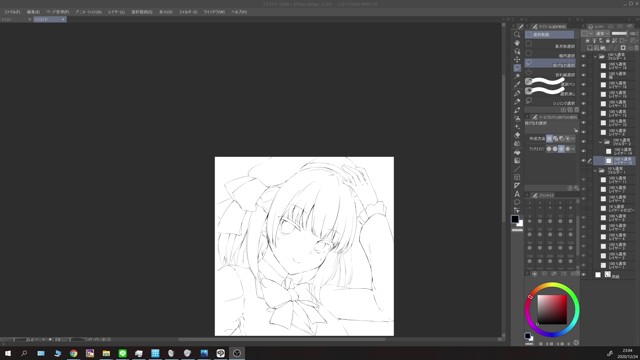Select the Eraser tool

tap(517, 135)
